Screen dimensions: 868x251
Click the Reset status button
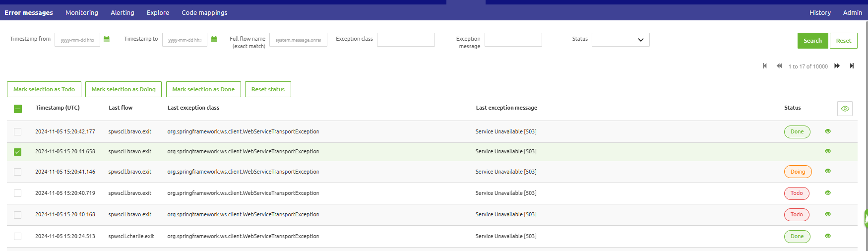(x=268, y=89)
